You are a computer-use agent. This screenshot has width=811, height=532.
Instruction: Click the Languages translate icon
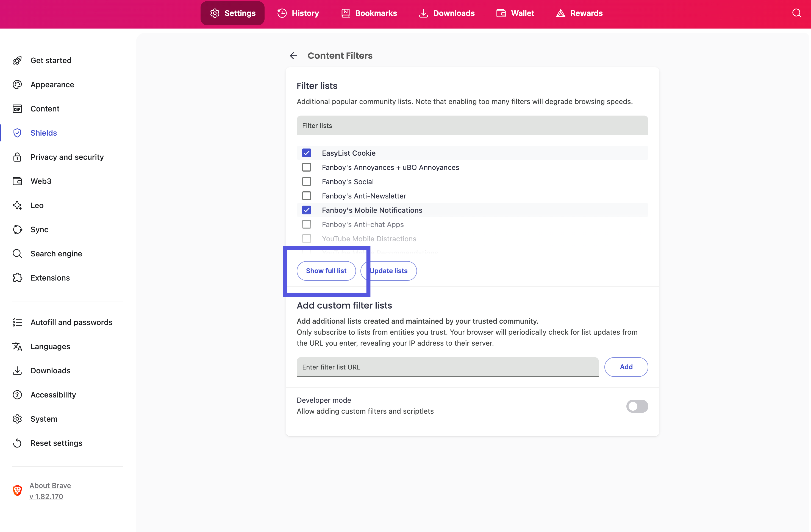(17, 346)
